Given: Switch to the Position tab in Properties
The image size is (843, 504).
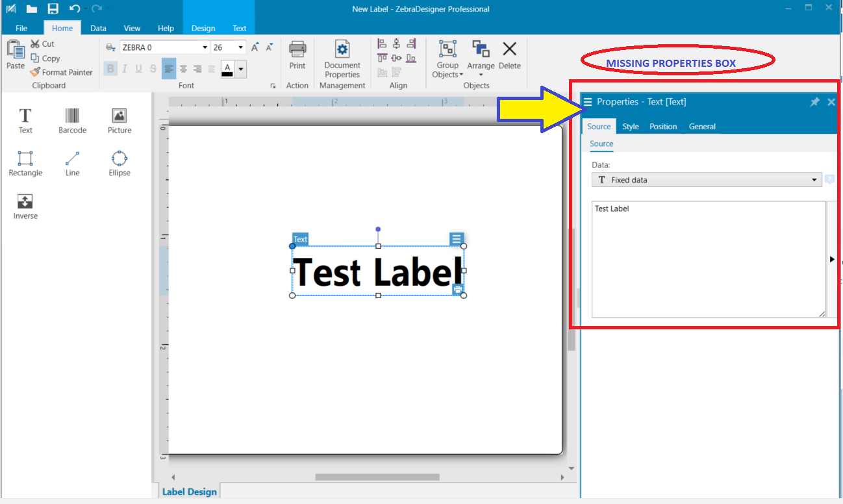Looking at the screenshot, I should pyautogui.click(x=663, y=127).
